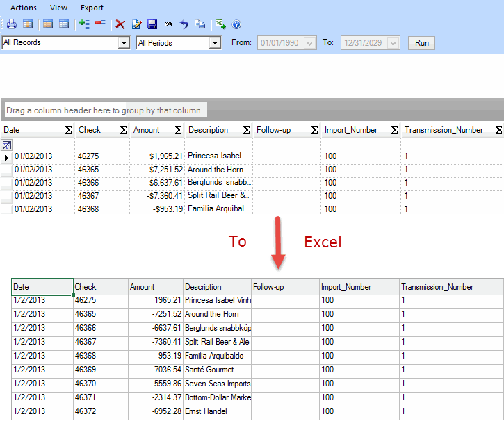Screen dimensions: 504x428
Task: Open the Actions menu
Action: 24,8
